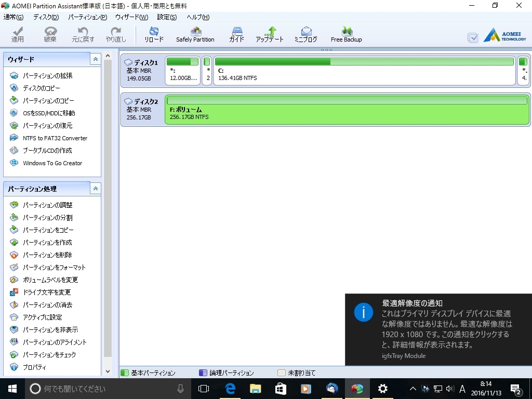Image resolution: width=532 pixels, height=399 pixels.
Task: Open the Settings gear on taskbar
Action: pyautogui.click(x=383, y=389)
